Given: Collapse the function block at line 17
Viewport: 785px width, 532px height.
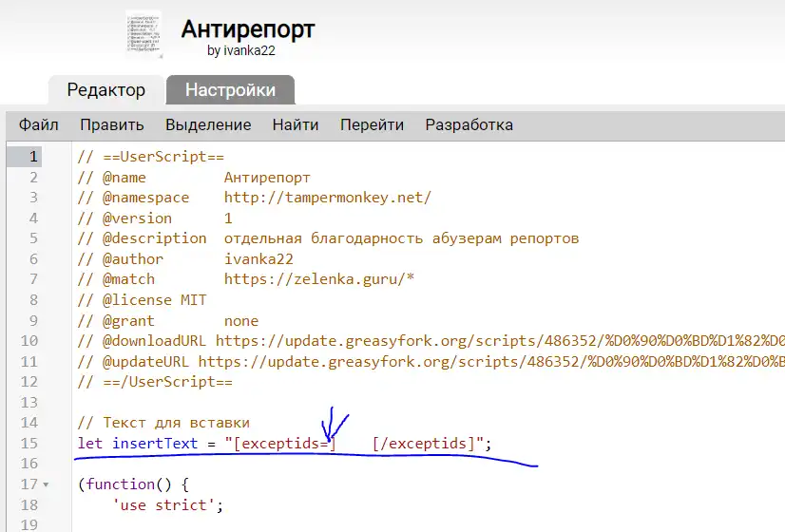Looking at the screenshot, I should coord(46,484).
